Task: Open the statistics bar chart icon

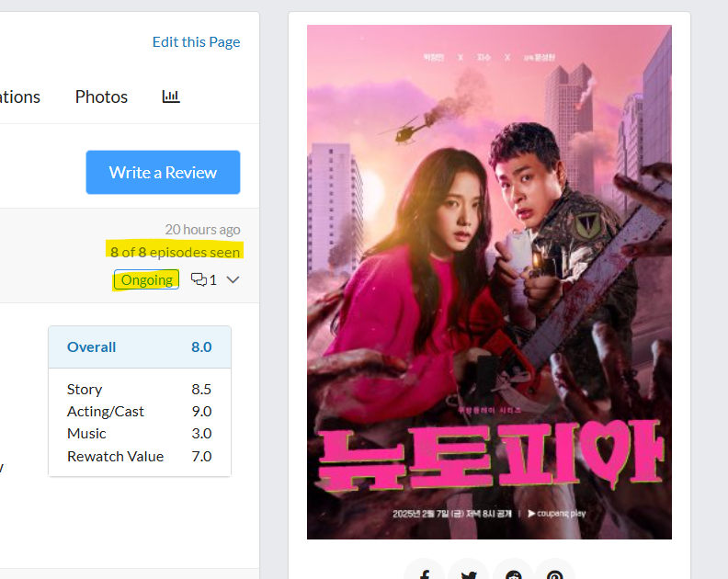Action: pos(171,96)
